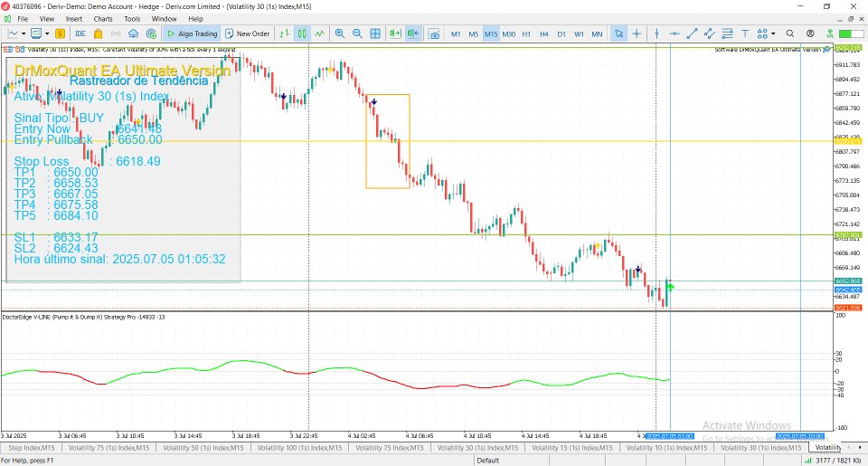Image resolution: width=868 pixels, height=466 pixels.
Task: Select the text label tool
Action: 745,33
